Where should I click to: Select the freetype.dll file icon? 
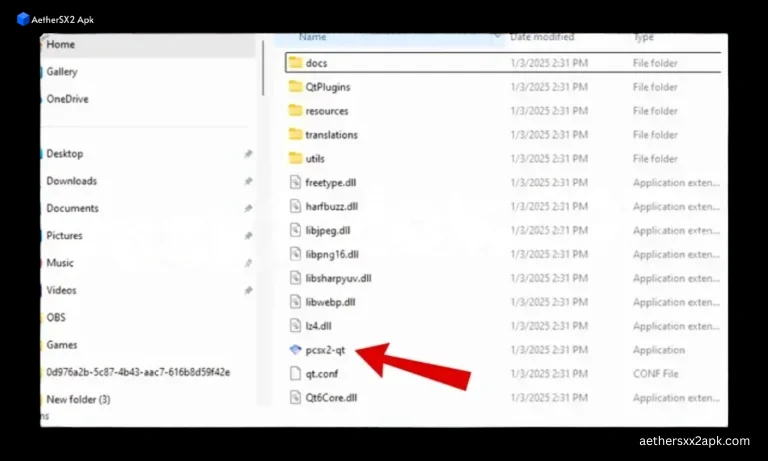coord(295,182)
